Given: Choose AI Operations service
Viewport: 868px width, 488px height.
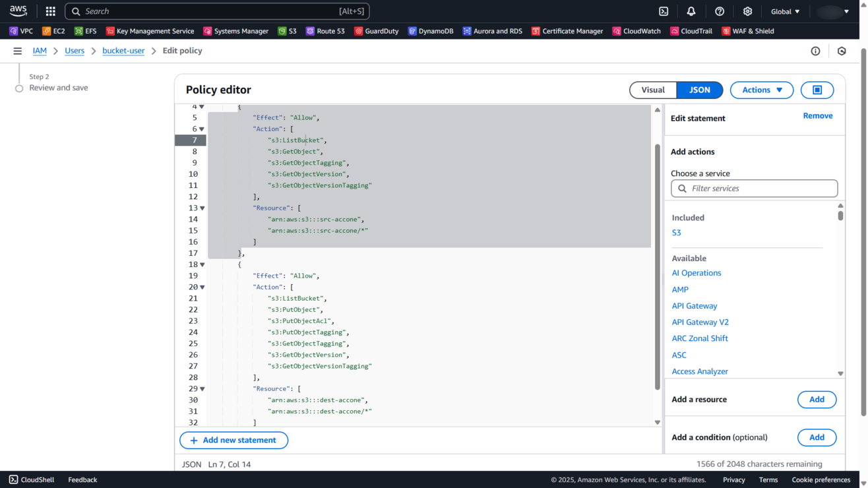Looking at the screenshot, I should coord(697,273).
